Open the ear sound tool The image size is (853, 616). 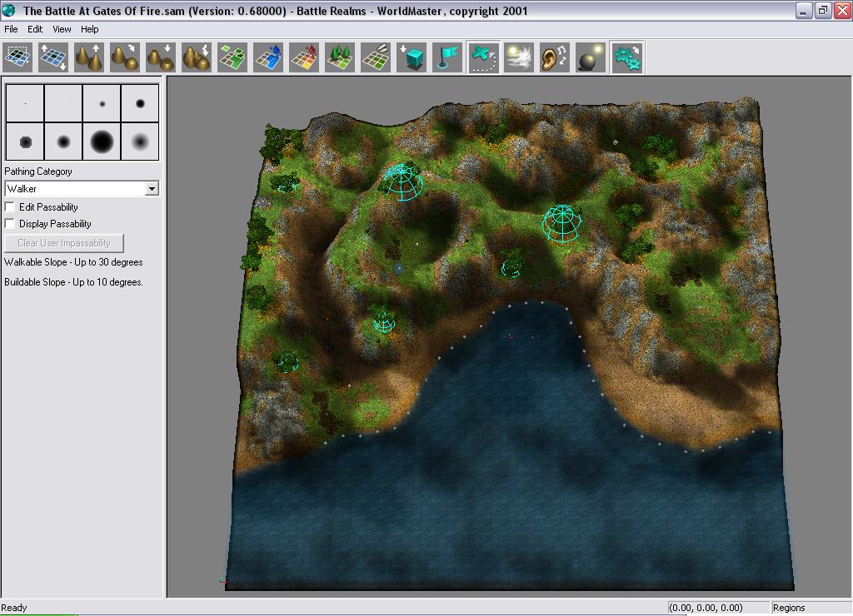pos(554,57)
